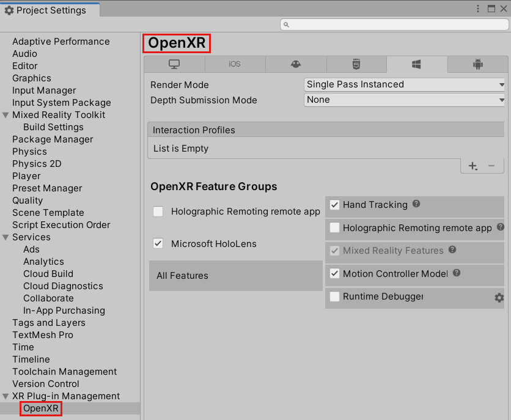Focus the settings search field
Image resolution: width=511 pixels, height=420 pixels.
click(394, 25)
